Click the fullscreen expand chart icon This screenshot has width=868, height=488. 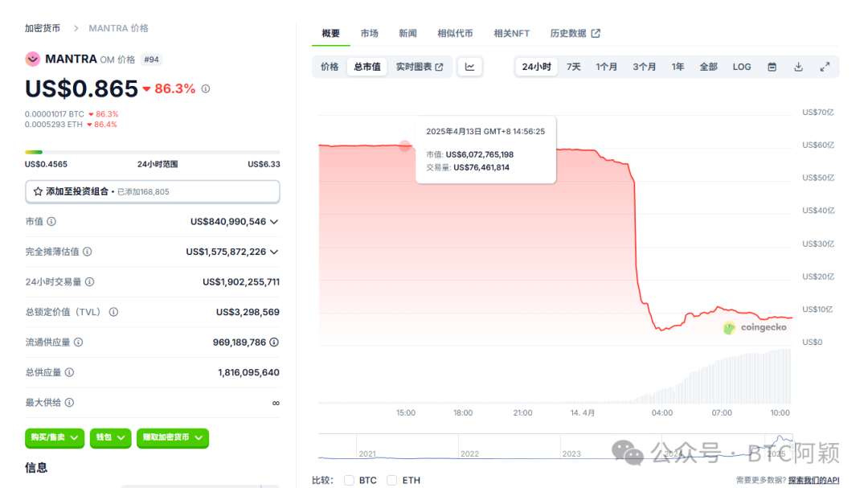coord(825,67)
